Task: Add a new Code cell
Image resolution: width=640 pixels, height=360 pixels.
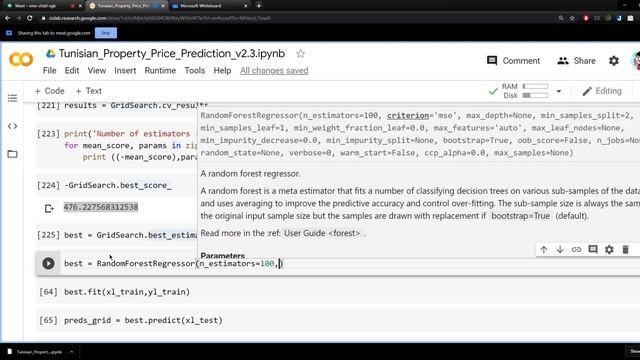Action: click(x=49, y=91)
